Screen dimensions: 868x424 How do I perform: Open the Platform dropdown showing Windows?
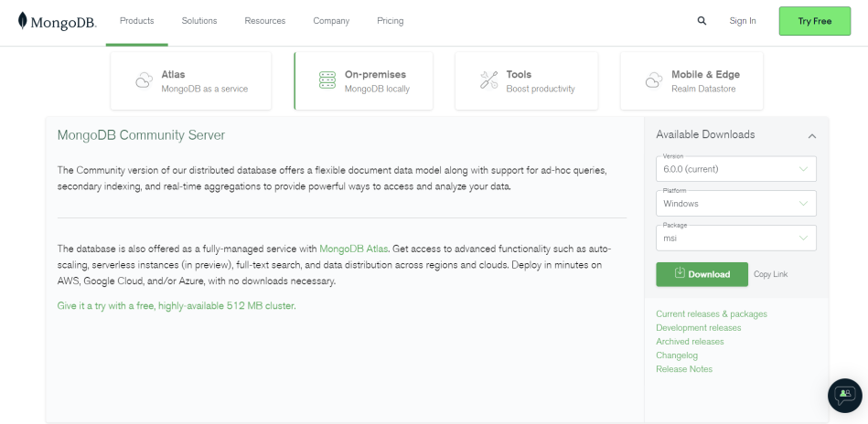(735, 204)
